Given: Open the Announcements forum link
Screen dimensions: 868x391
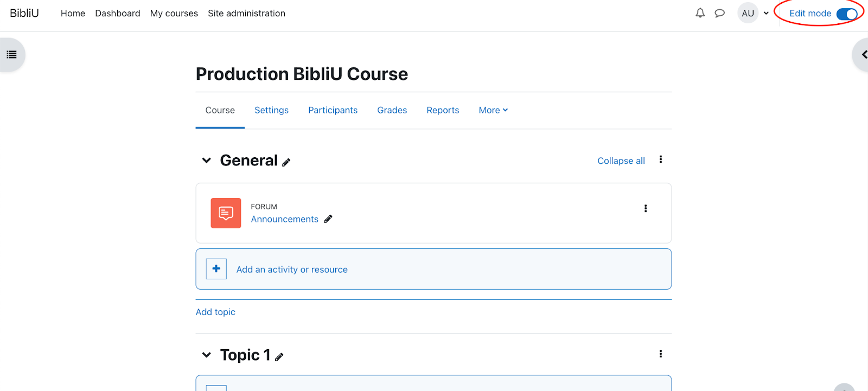Looking at the screenshot, I should (x=285, y=219).
